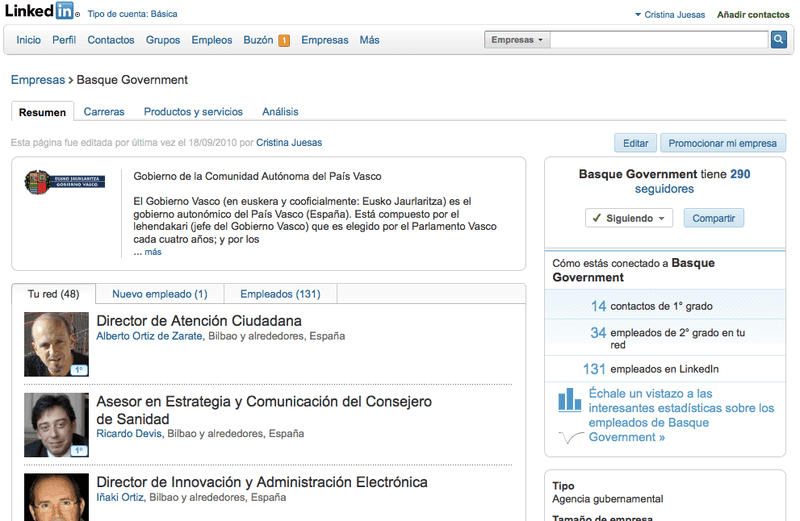Switch to Productos y servicios tab
Image resolution: width=800 pixels, height=521 pixels.
[193, 112]
